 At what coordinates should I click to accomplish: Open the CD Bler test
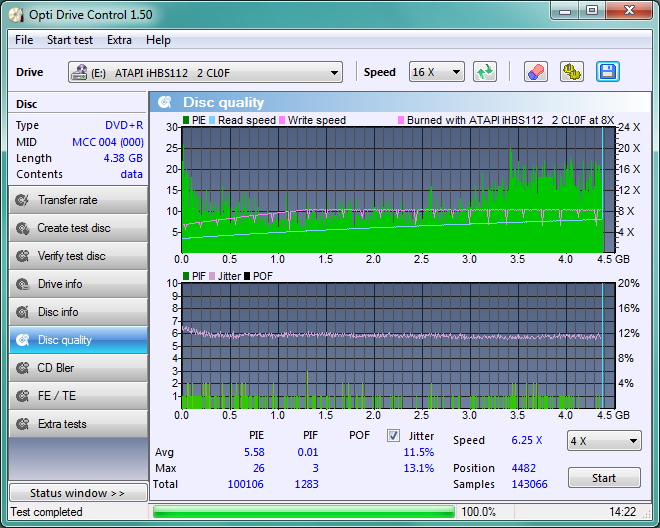(78, 368)
